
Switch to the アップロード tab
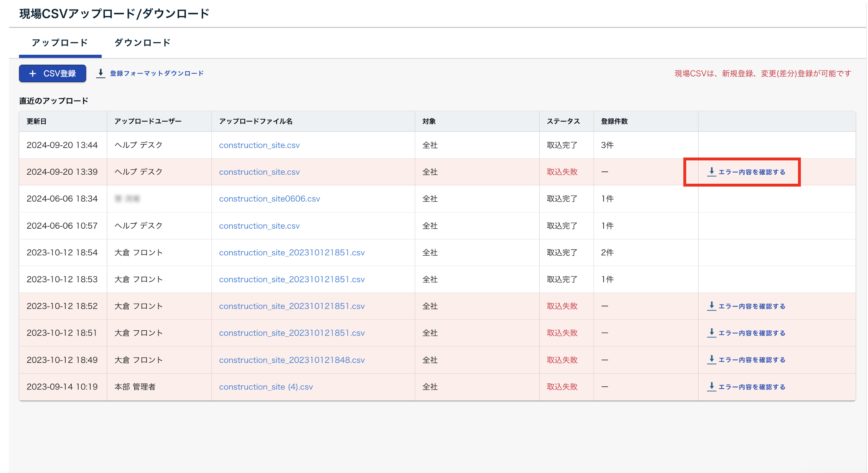60,43
